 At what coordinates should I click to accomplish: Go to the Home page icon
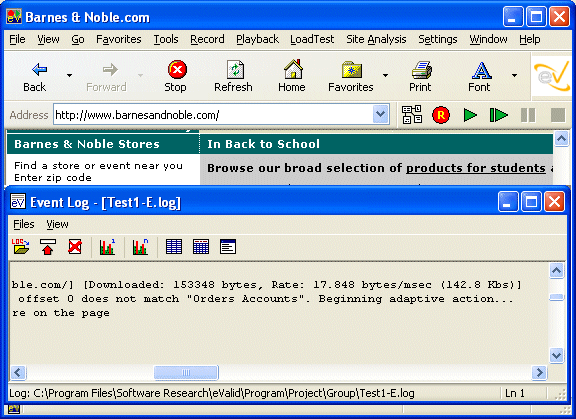[292, 76]
